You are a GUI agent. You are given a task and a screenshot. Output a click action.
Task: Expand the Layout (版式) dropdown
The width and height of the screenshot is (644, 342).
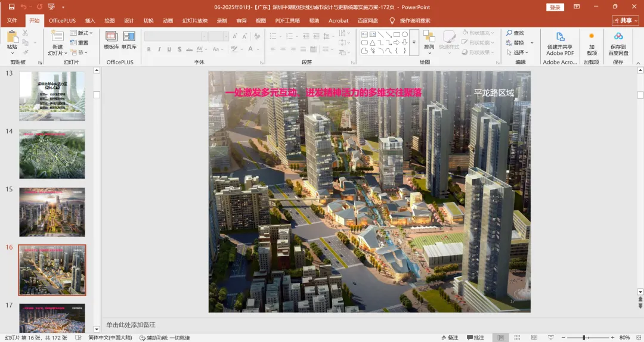pyautogui.click(x=81, y=33)
